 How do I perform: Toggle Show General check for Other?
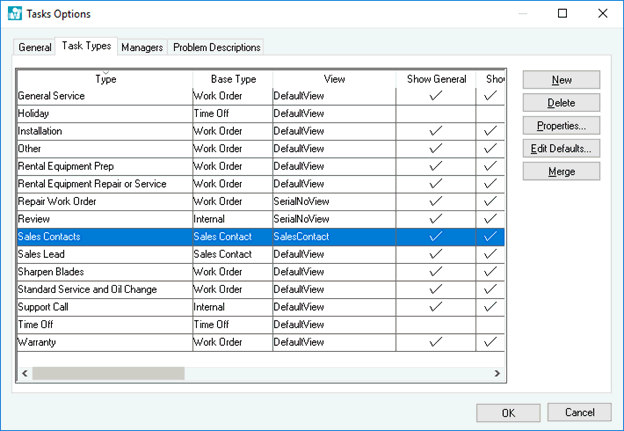pos(436,148)
